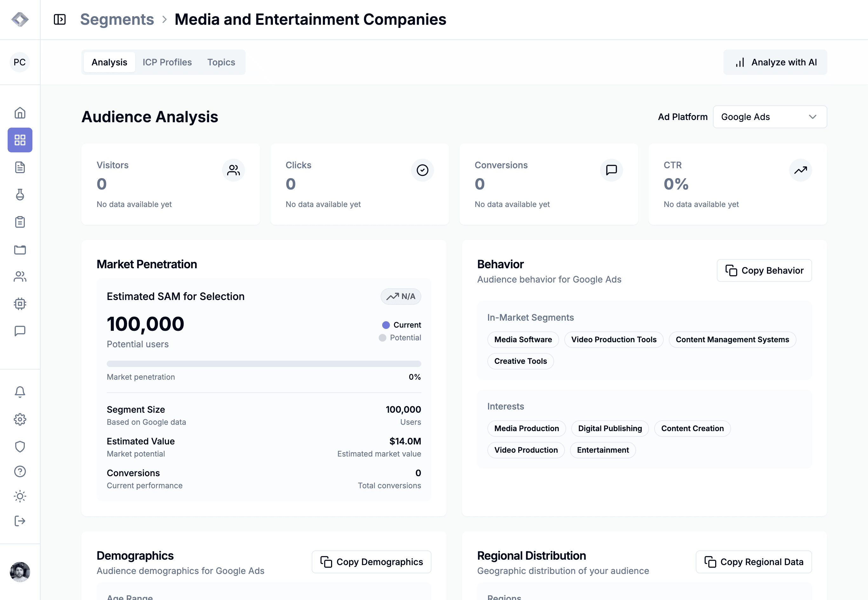The width and height of the screenshot is (868, 600).
Task: Switch to the ICP Profiles tab
Action: (x=167, y=62)
